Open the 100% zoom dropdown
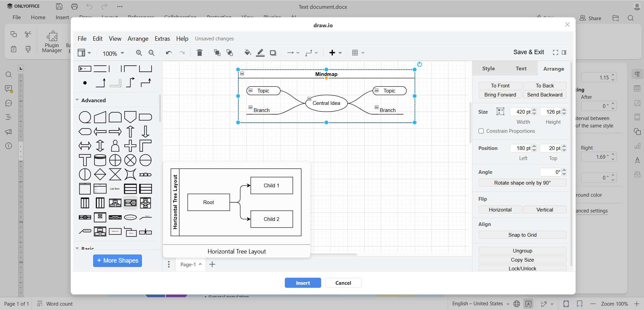The width and height of the screenshot is (644, 310). point(113,53)
